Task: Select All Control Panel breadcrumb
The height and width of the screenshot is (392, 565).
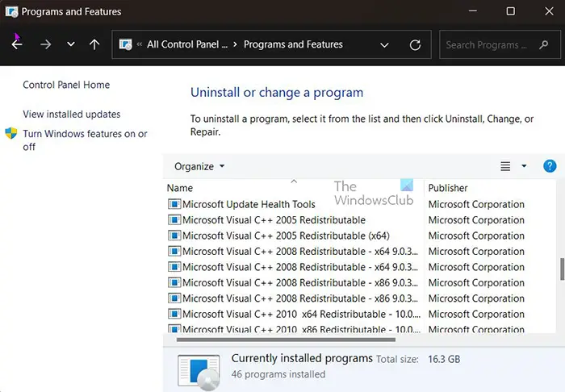Action: coord(187,44)
